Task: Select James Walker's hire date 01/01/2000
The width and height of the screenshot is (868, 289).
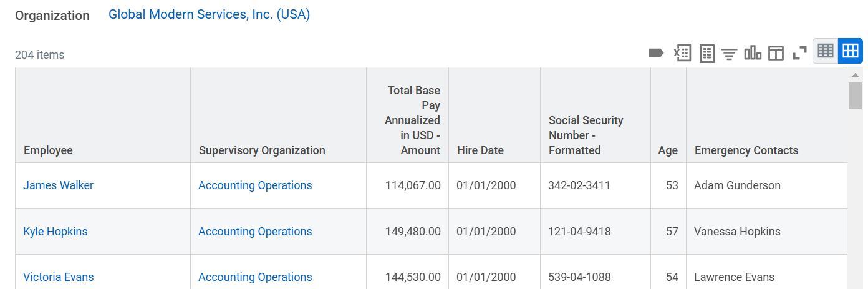Action: (x=486, y=185)
